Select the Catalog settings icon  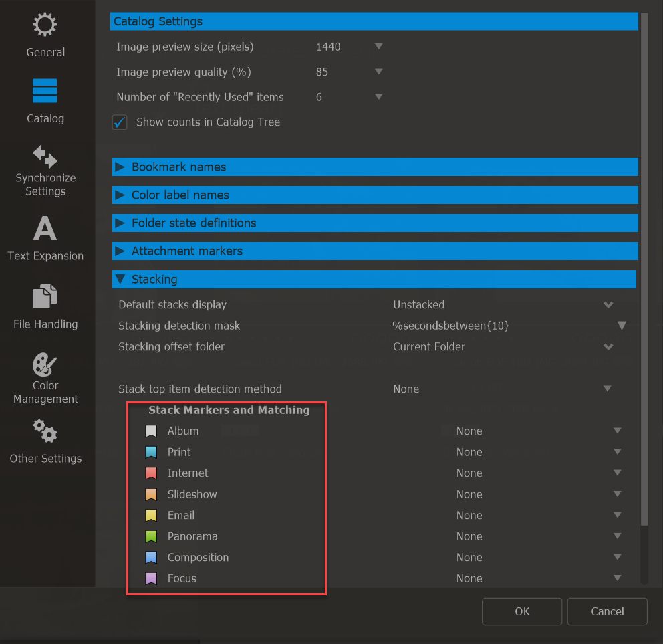click(45, 90)
